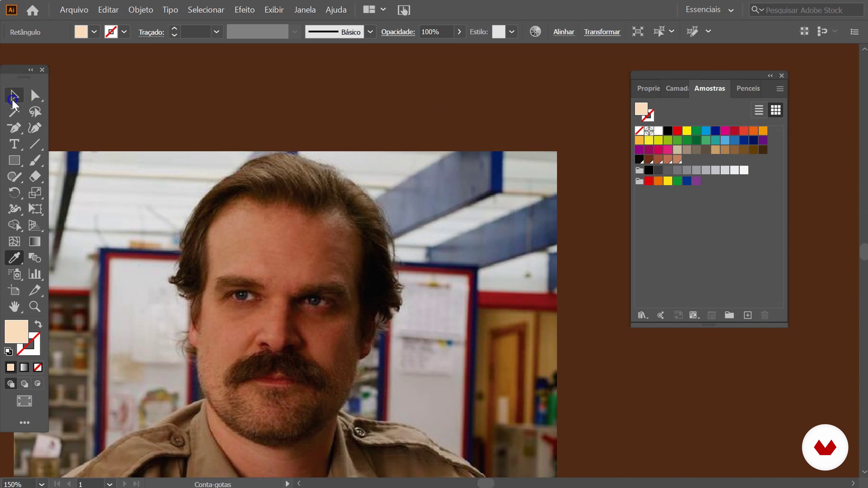
Task: Enable Draw Inside mode
Action: pos(38,384)
